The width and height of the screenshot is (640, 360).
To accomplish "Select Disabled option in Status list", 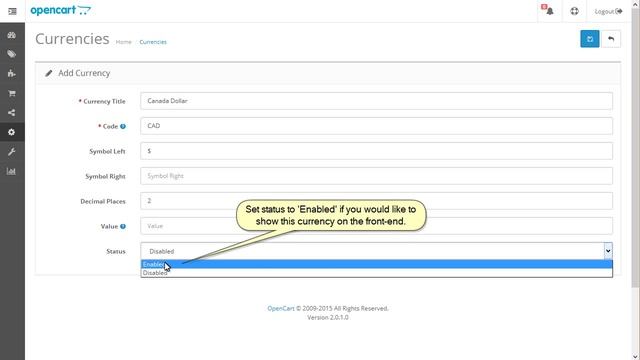I will [376, 273].
